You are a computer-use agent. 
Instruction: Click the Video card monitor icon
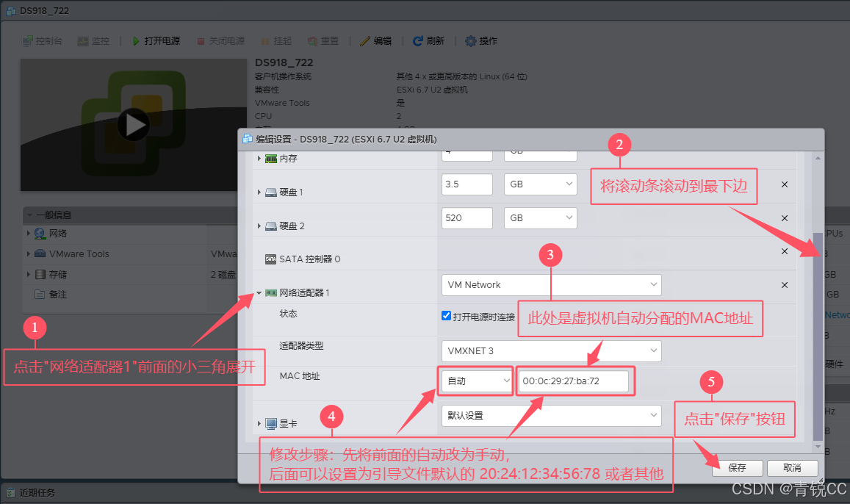[x=271, y=424]
